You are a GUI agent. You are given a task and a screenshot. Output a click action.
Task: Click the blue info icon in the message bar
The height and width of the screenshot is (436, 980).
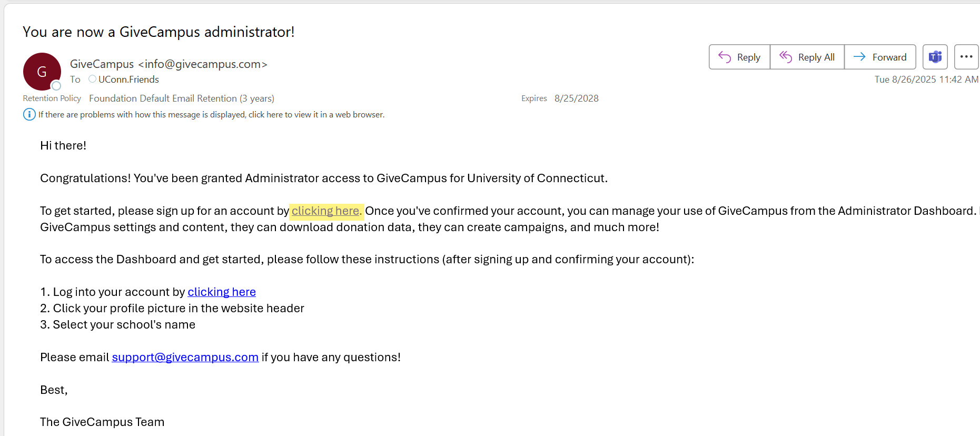[x=29, y=114]
